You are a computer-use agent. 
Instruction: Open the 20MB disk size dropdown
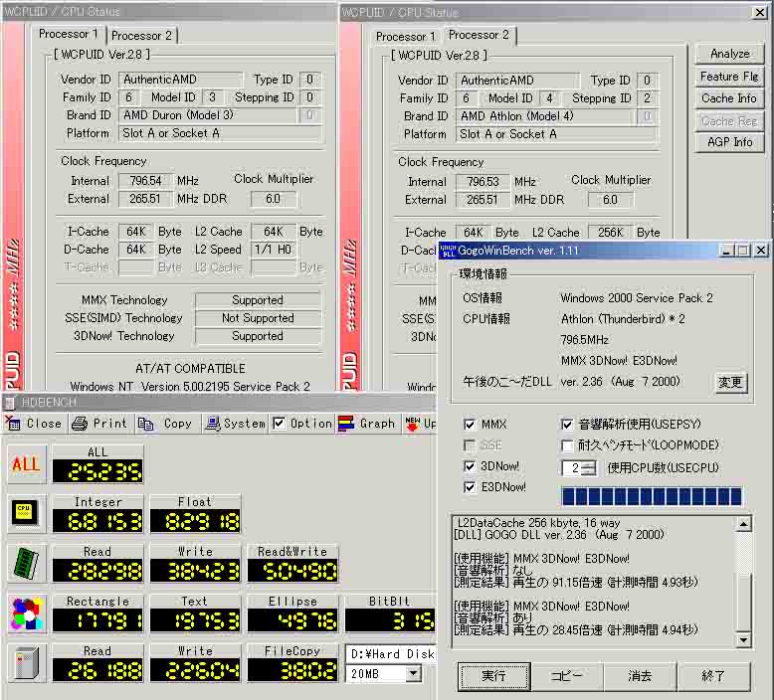click(x=413, y=673)
